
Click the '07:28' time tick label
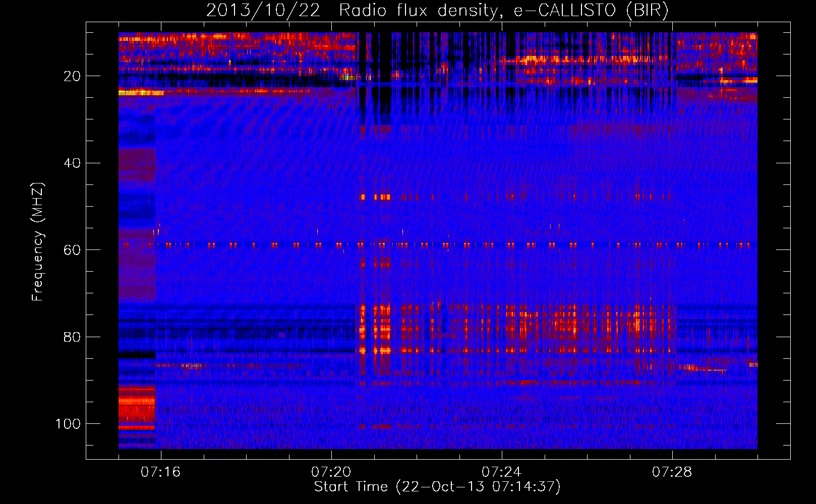(x=672, y=472)
